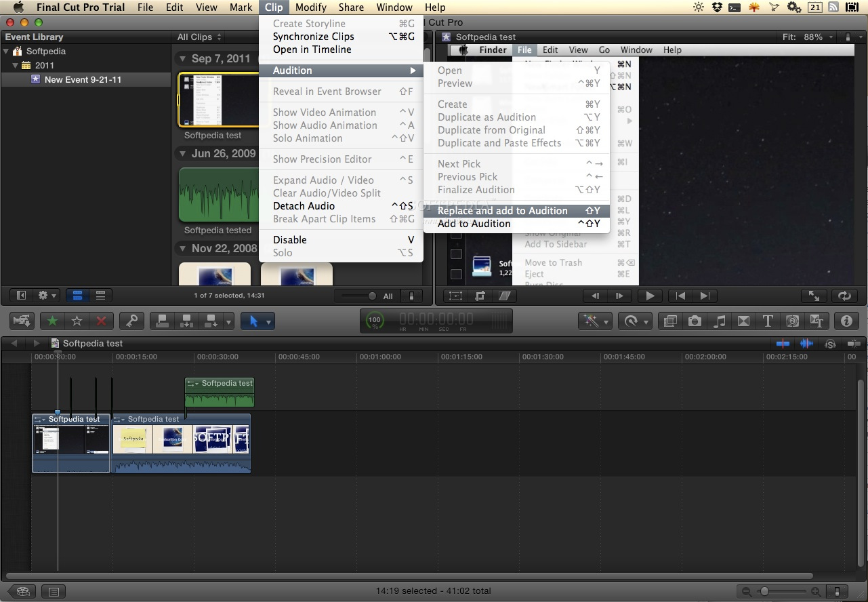Open the Photos Browser camera icon
The image size is (868, 602).
point(695,320)
